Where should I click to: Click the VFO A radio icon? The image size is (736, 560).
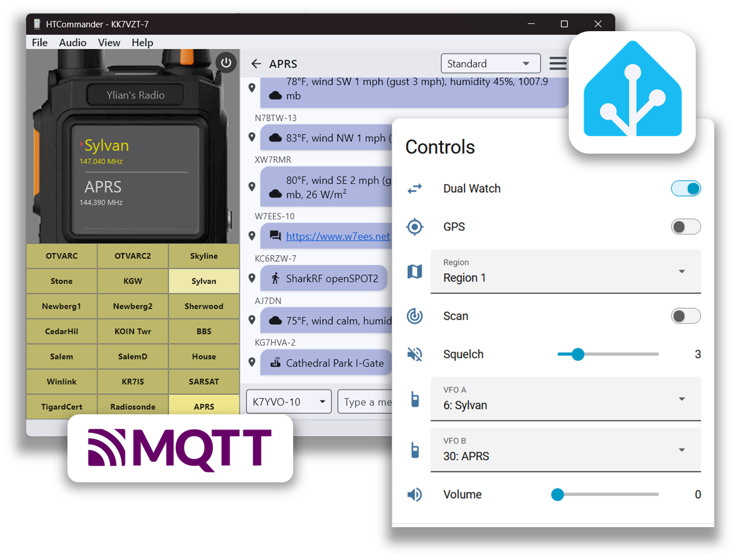[415, 399]
